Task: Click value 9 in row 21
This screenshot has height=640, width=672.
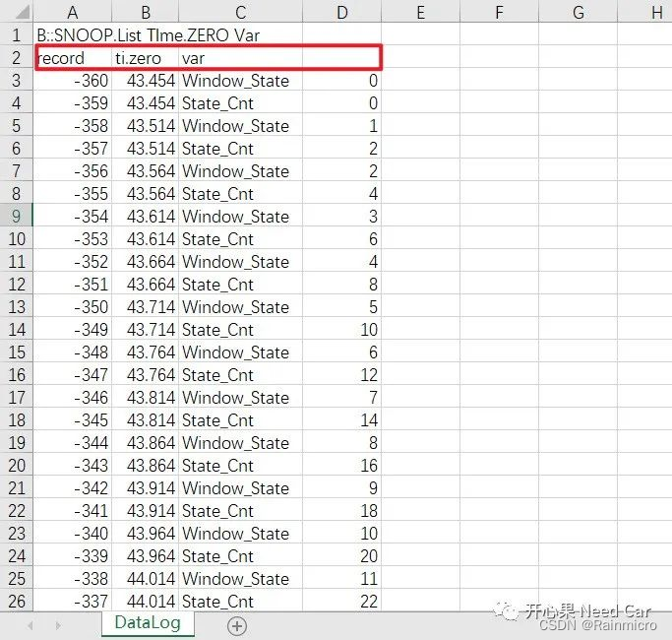Action: 342,487
